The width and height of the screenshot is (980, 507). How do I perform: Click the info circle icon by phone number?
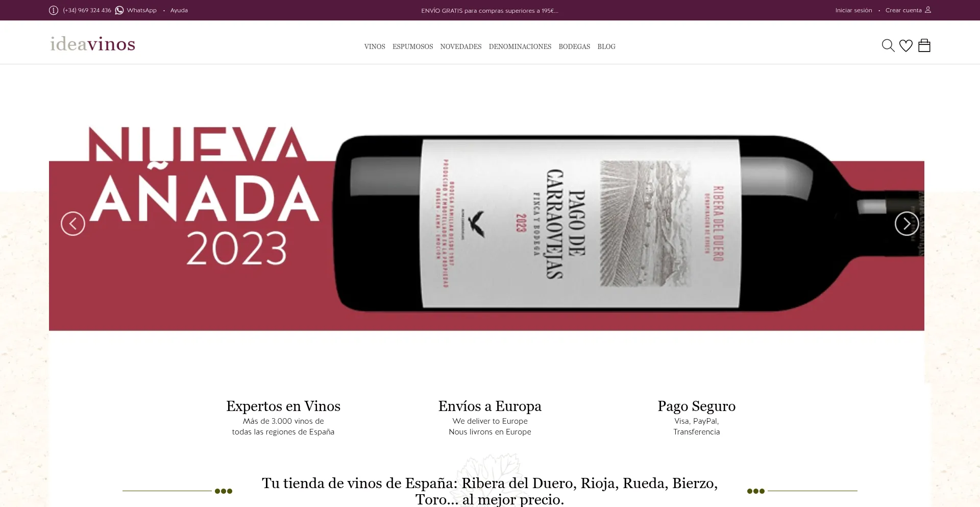54,10
